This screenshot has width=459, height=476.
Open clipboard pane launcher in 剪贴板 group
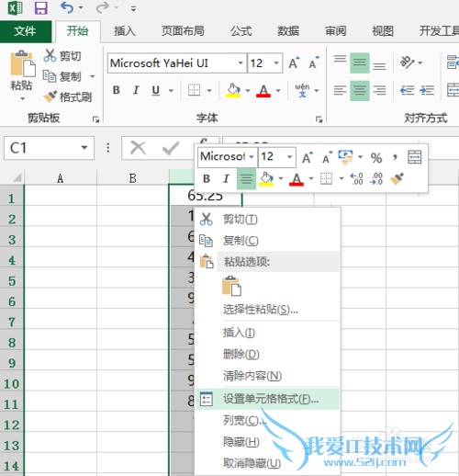[95, 119]
